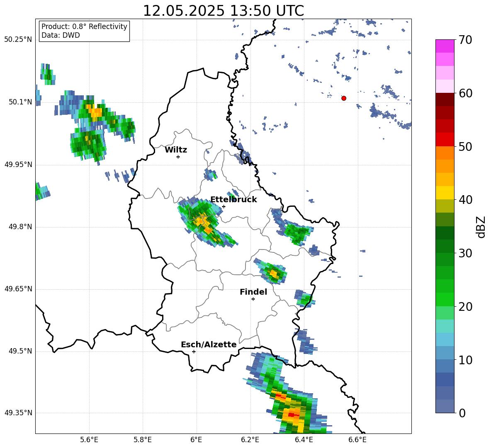
Task: Click the Esch/Alzette station cross marker
Action: pyautogui.click(x=194, y=351)
